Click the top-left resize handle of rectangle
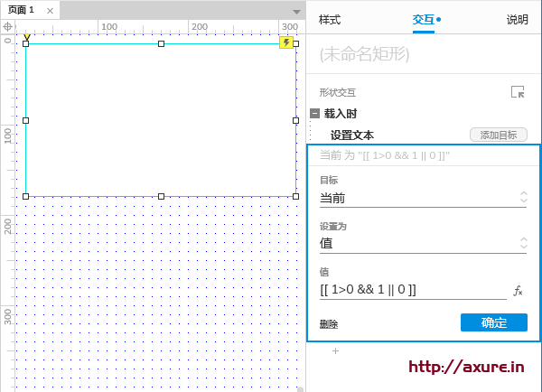The image size is (542, 392). pos(25,44)
